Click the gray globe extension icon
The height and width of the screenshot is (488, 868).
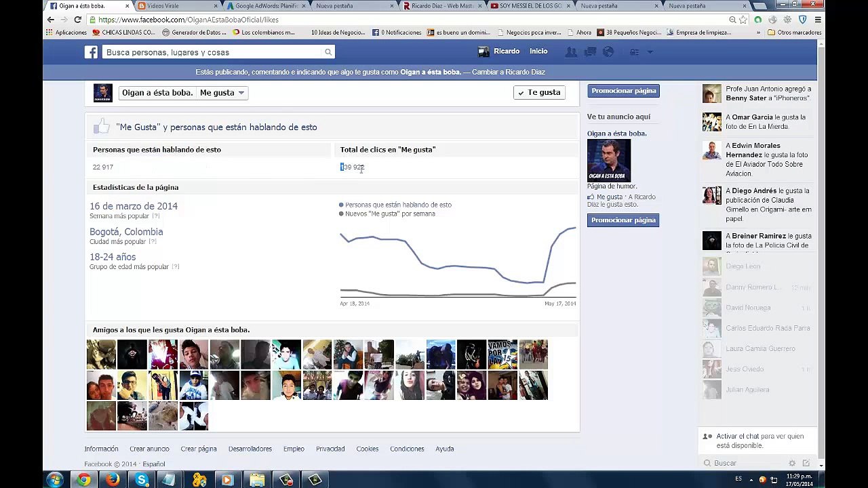coord(772,20)
